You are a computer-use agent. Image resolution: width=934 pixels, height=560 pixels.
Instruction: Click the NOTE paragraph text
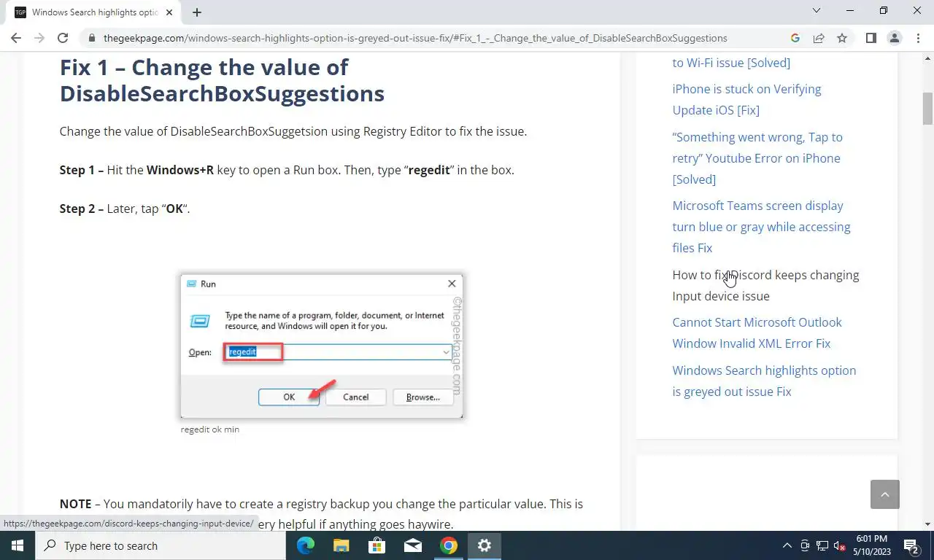point(321,514)
